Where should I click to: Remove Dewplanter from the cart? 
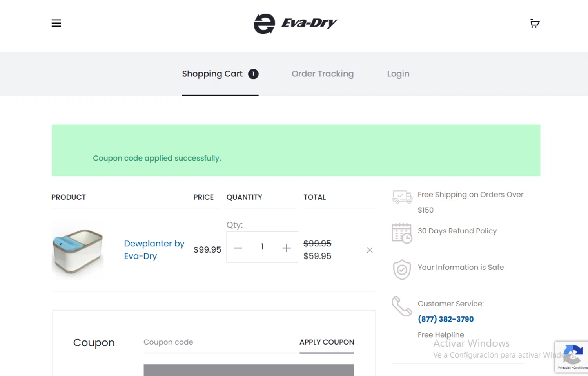click(x=370, y=250)
